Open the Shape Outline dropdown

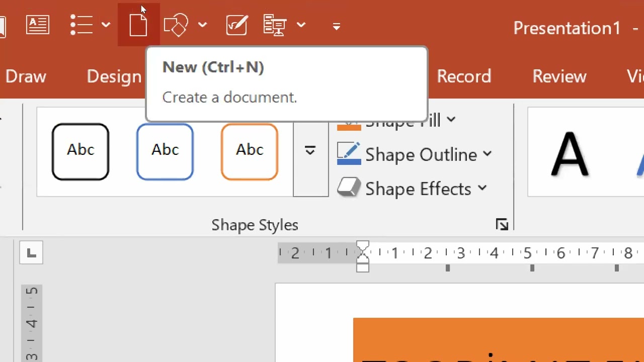[x=488, y=154]
